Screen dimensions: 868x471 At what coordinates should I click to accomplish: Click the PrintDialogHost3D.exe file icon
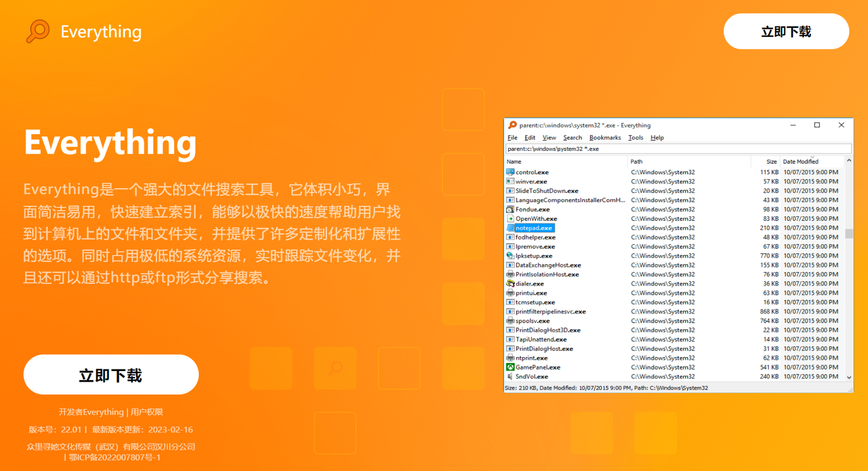pos(511,330)
